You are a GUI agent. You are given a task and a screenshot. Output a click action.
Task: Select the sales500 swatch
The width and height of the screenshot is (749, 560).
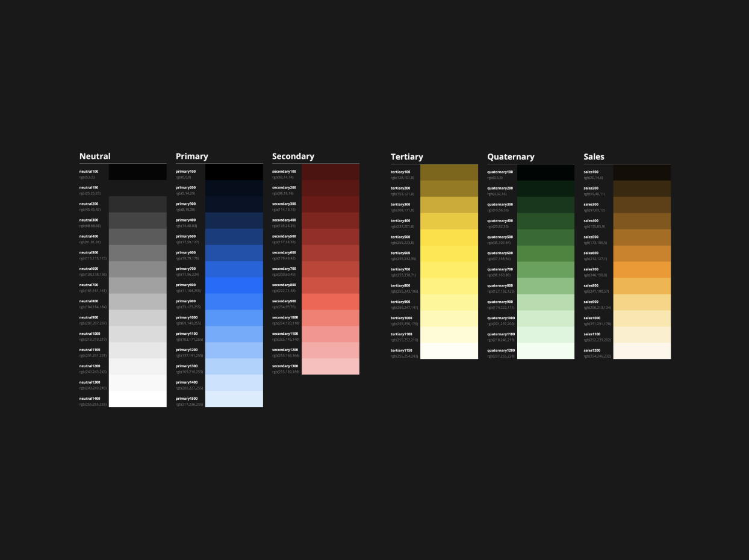click(642, 237)
